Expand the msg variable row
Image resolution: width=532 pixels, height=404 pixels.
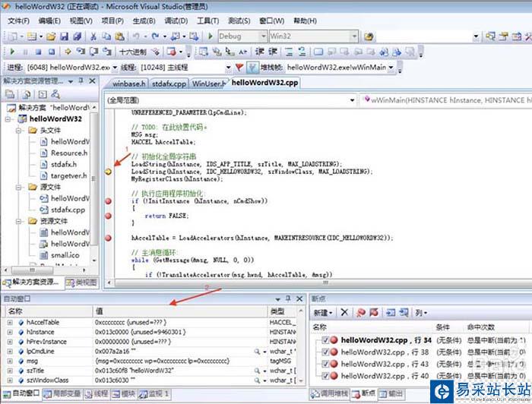[10, 361]
